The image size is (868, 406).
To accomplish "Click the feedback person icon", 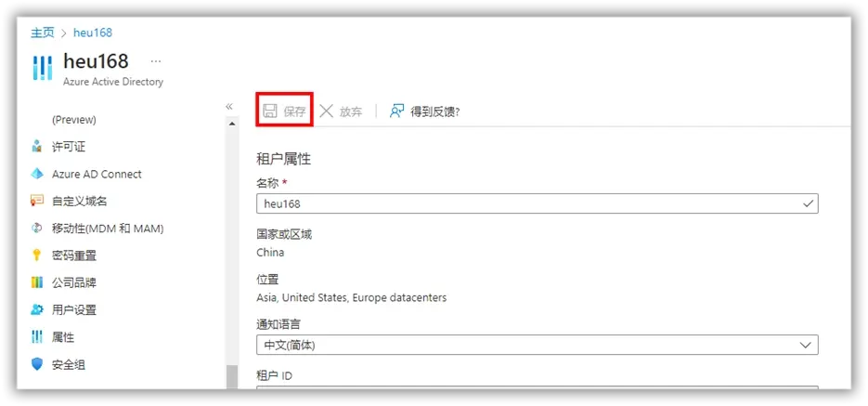I will tap(396, 111).
